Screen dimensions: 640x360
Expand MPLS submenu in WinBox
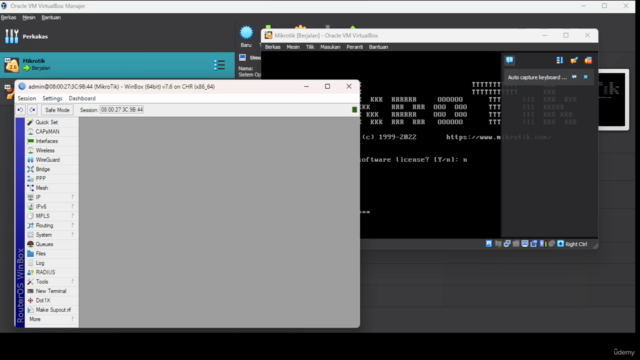(x=51, y=216)
